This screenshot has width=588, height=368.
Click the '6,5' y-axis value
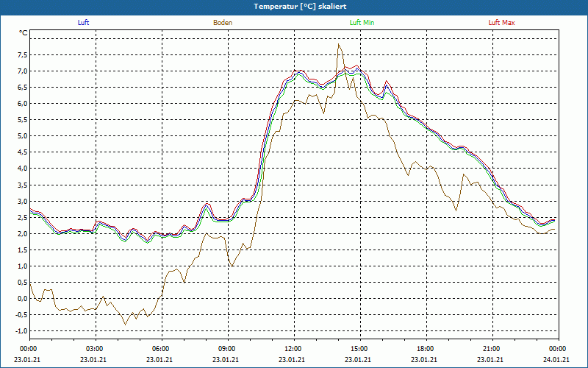click(x=22, y=88)
